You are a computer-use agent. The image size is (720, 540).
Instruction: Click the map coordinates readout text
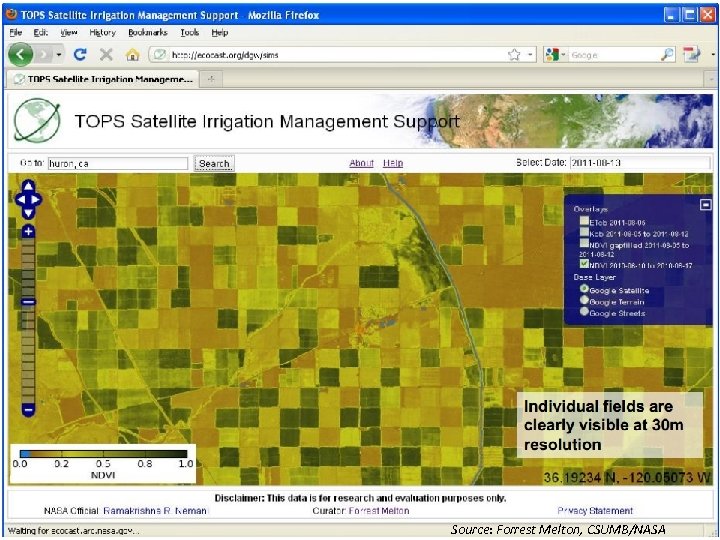[x=627, y=478]
